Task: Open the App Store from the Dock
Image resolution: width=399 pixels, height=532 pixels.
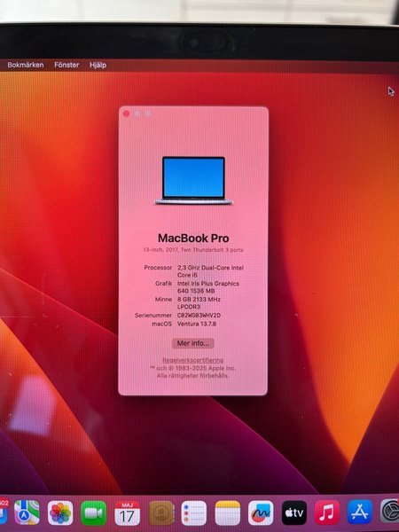Action: 360,512
